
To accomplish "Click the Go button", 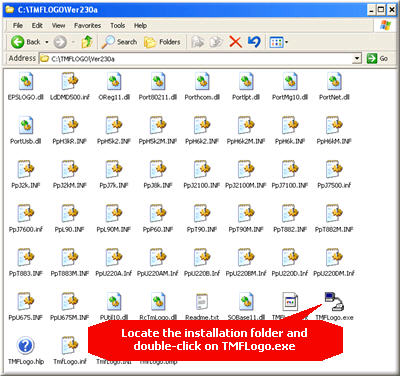I will tap(377, 59).
